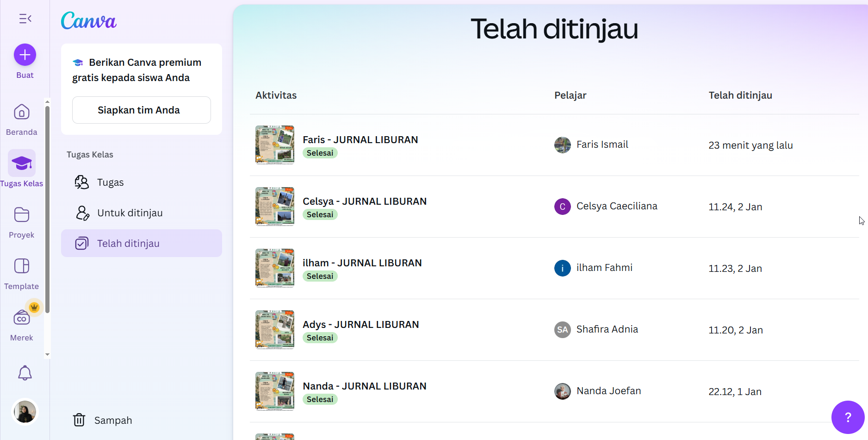Click ilham - JURNAL LIBURAN title

(362, 263)
